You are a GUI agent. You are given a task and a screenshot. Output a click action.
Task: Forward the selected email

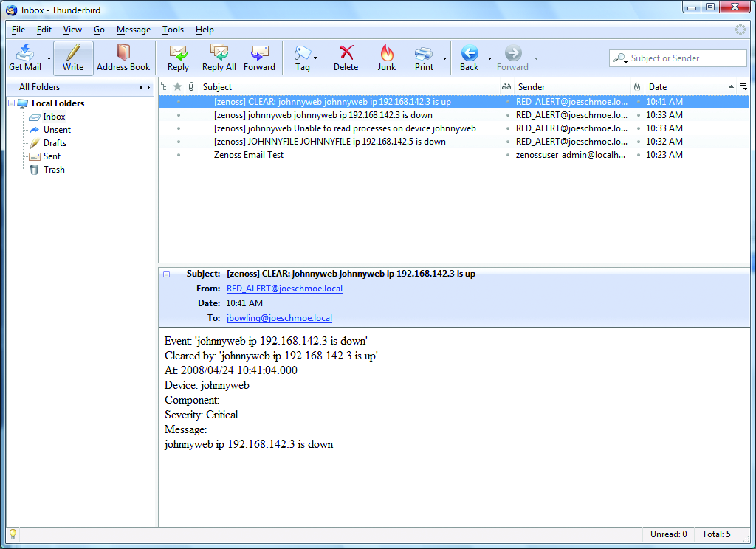pos(259,58)
